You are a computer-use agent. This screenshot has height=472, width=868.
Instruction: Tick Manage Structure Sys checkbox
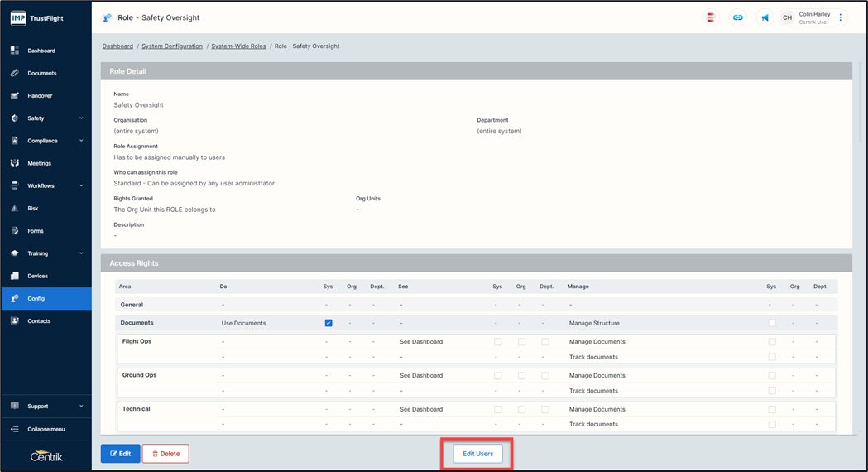point(772,323)
